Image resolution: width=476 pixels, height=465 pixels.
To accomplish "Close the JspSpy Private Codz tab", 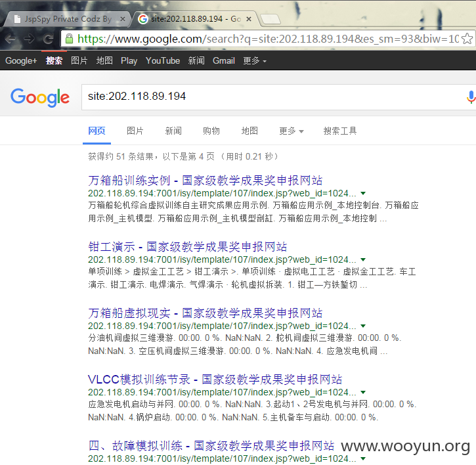I will (123, 19).
